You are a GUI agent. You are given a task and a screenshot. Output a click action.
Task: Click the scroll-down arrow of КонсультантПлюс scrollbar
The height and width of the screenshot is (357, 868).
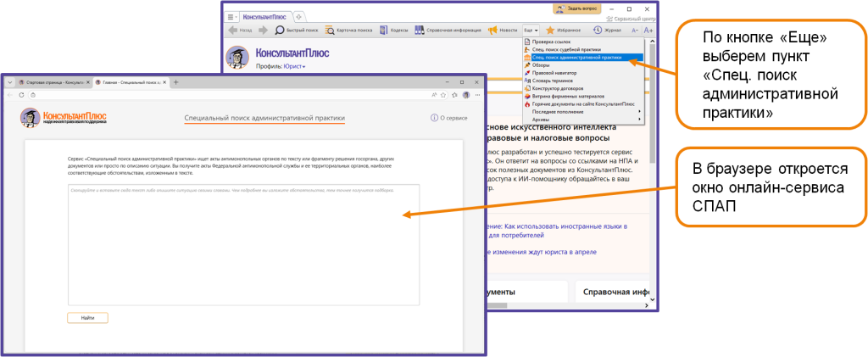point(652,299)
